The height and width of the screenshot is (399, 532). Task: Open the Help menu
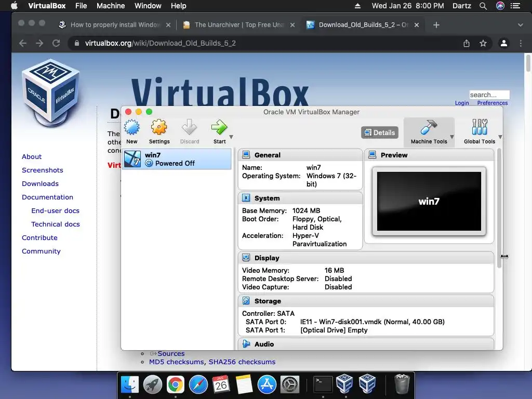coord(179,6)
